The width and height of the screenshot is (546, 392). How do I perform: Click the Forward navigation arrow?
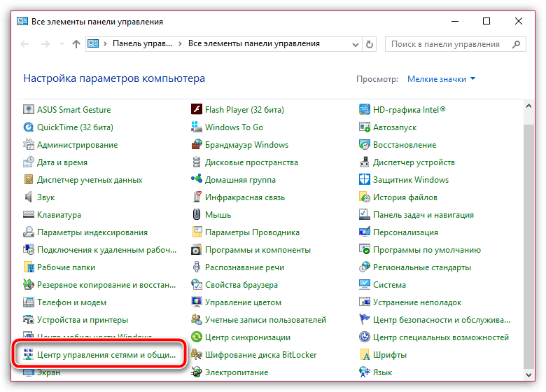point(45,44)
